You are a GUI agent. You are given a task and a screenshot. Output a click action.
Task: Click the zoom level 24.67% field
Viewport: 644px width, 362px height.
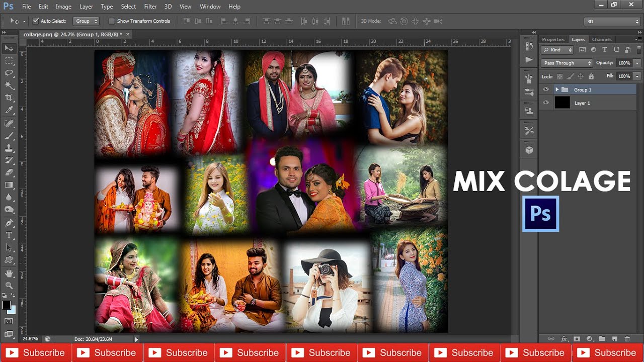30,339
